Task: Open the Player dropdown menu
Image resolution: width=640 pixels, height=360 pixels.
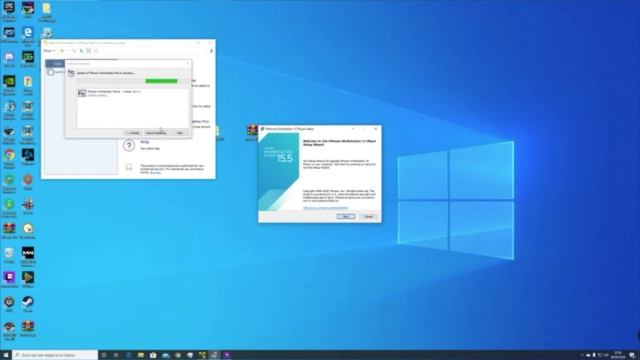Action: 49,51
